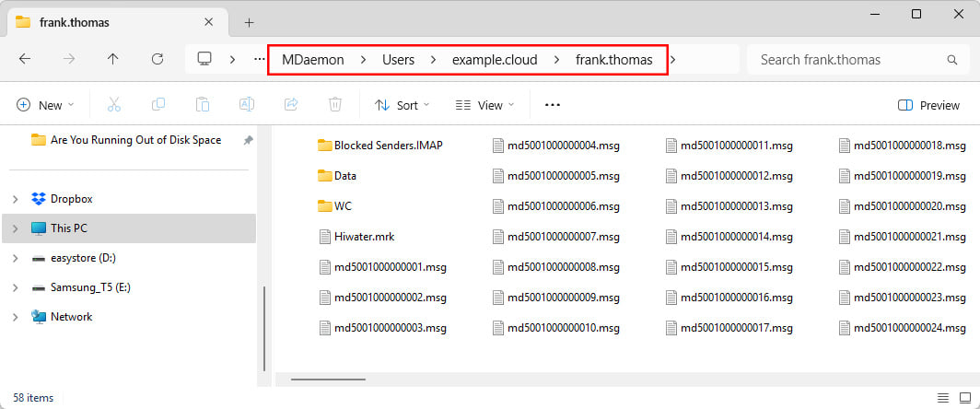This screenshot has height=409, width=980.
Task: Select file md5001000000010.msg
Action: 555,327
